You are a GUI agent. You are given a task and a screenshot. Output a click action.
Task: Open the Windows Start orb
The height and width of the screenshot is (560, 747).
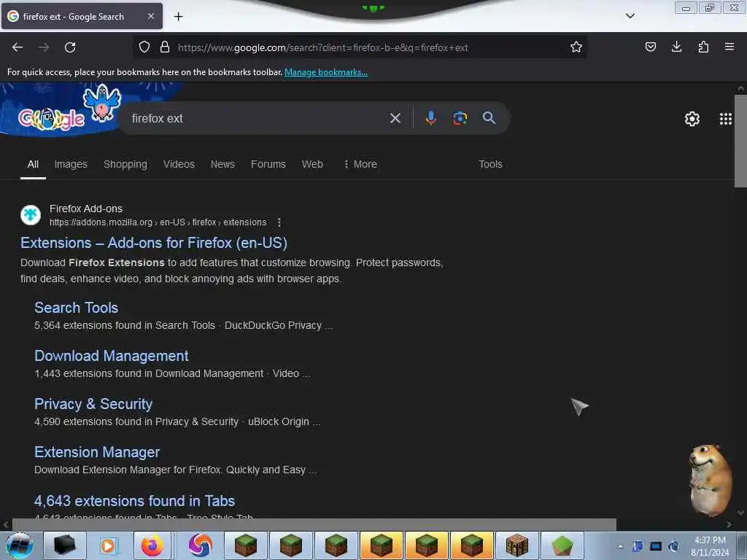(20, 545)
